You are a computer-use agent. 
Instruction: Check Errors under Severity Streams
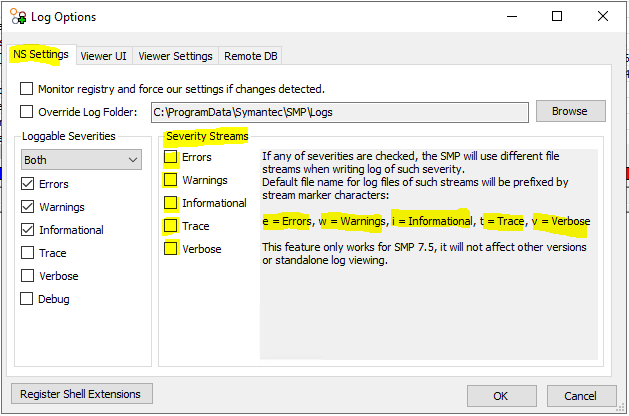(170, 157)
